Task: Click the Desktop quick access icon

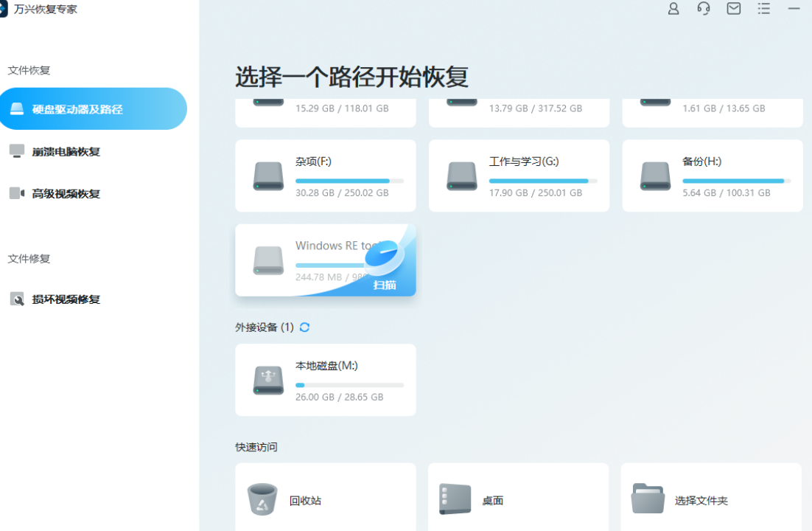Action: tap(455, 499)
